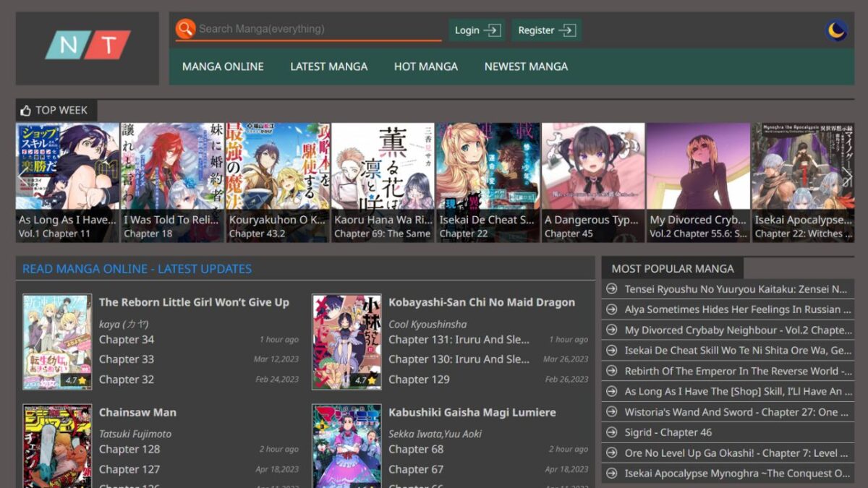Click the orange magnifier search icon
This screenshot has height=488, width=868.
coord(186,28)
